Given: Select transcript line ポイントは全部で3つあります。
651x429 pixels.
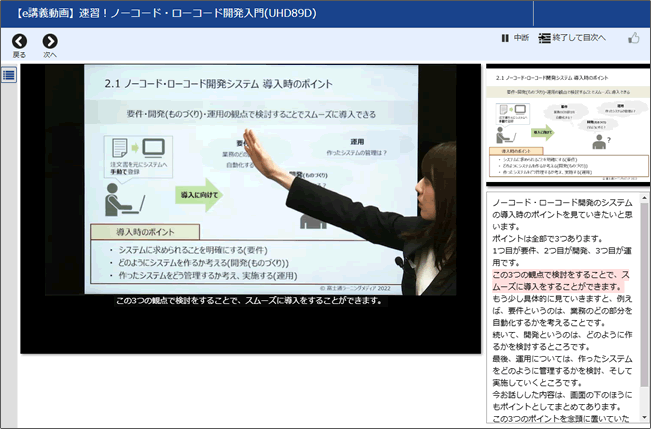Looking at the screenshot, I should point(548,238).
